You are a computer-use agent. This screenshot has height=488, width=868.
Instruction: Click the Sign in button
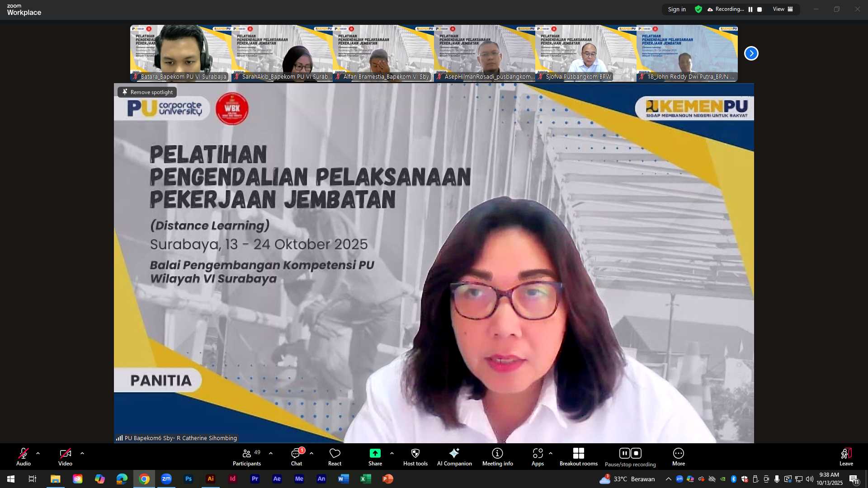click(676, 9)
